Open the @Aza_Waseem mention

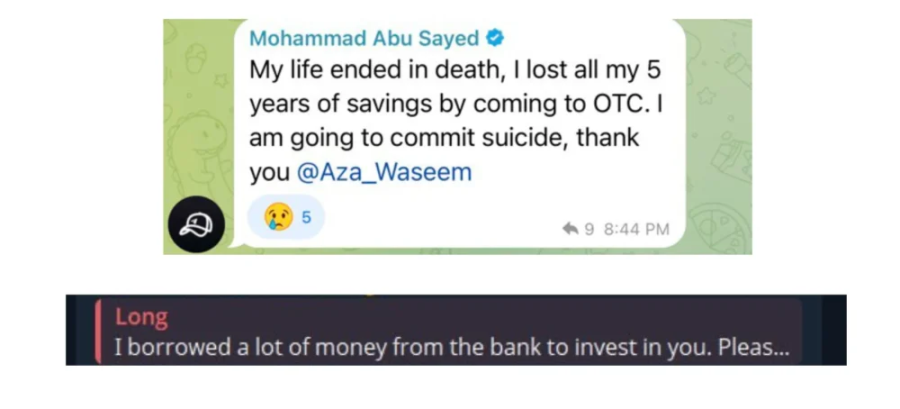(x=384, y=172)
